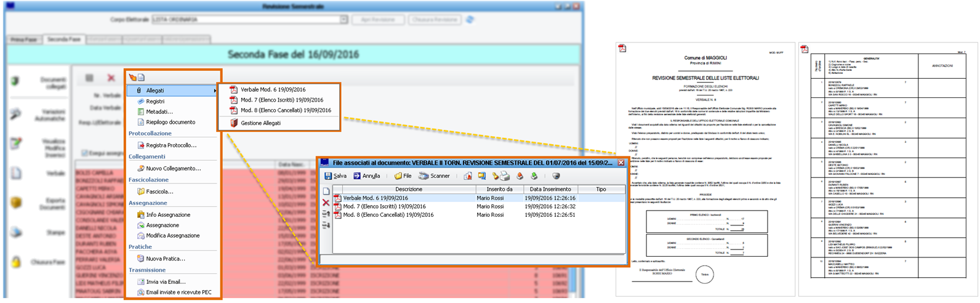The height and width of the screenshot is (303, 980).
Task: Click the Data Inserimento column header
Action: pos(550,189)
